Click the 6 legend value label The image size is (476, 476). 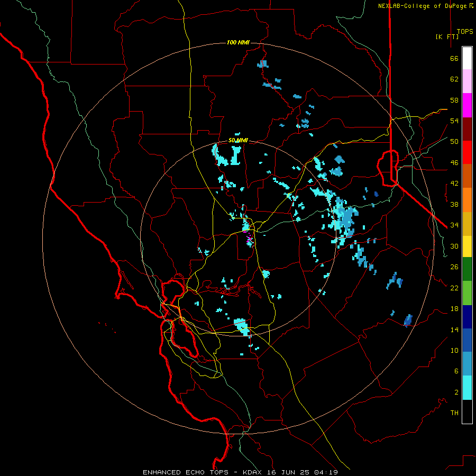pos(456,371)
